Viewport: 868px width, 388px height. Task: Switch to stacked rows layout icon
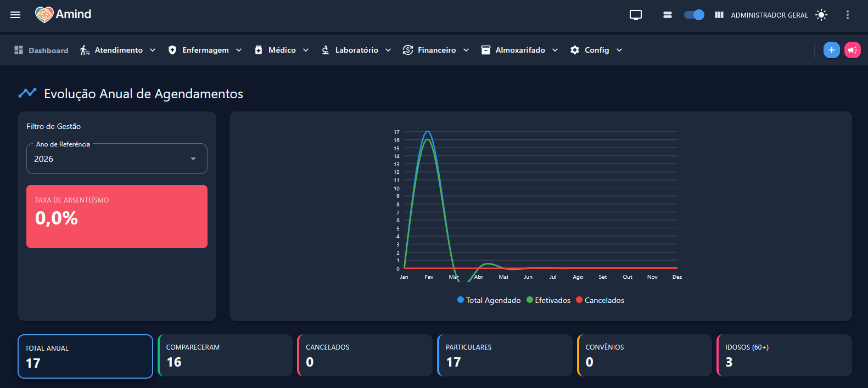(x=668, y=15)
